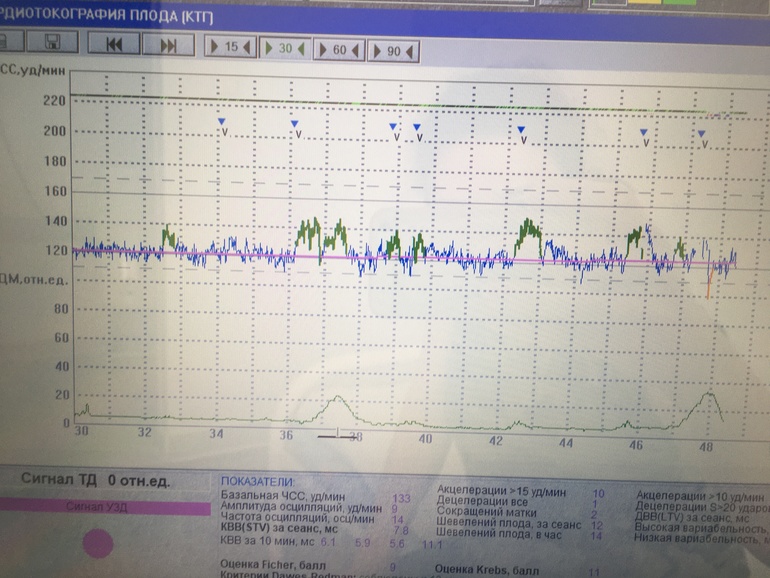Screen dimensions: 770x578
Task: Click the pink round signal indicator
Action: [97, 544]
